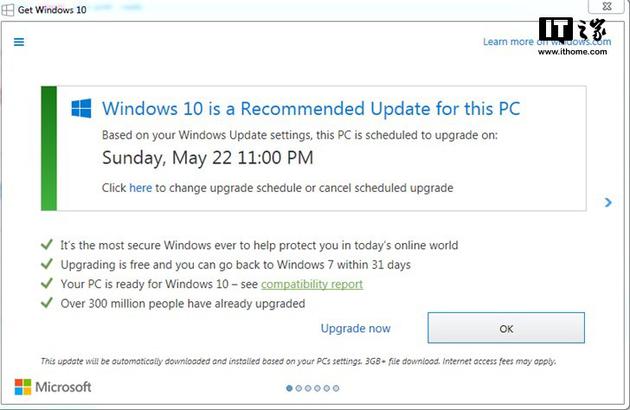Select the third pagination dot

point(308,388)
